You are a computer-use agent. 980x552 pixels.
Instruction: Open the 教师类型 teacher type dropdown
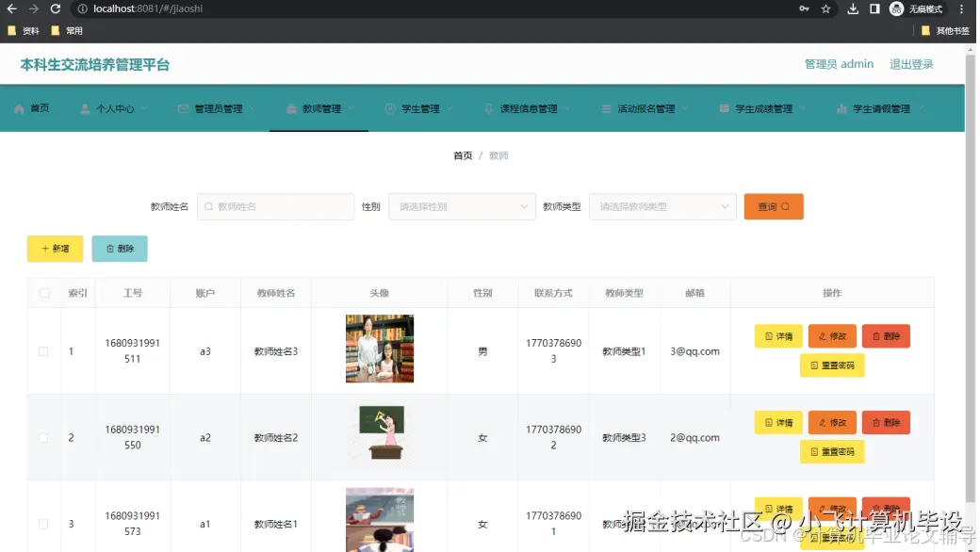tap(662, 206)
